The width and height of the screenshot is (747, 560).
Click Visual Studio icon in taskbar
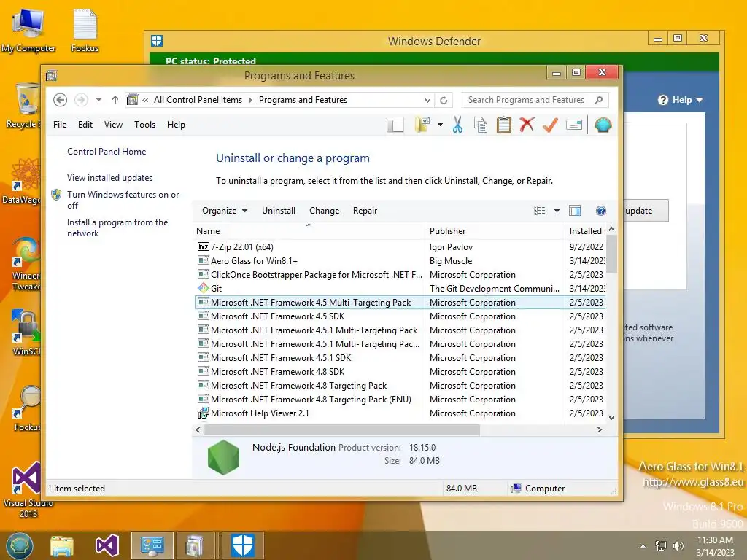[107, 545]
